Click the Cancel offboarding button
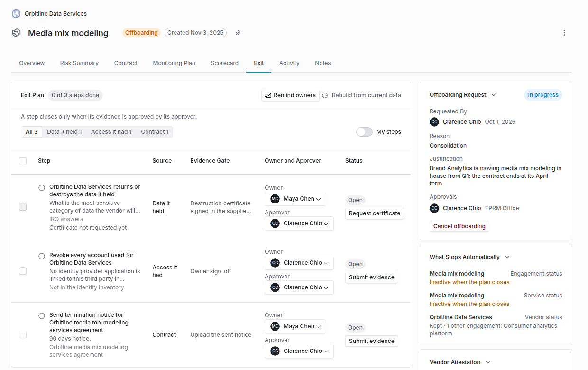 (x=459, y=226)
